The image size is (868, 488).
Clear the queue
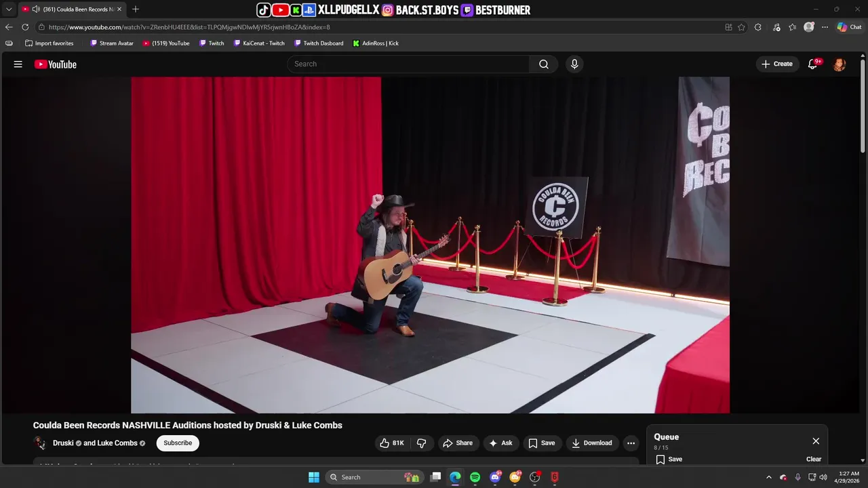[814, 459]
